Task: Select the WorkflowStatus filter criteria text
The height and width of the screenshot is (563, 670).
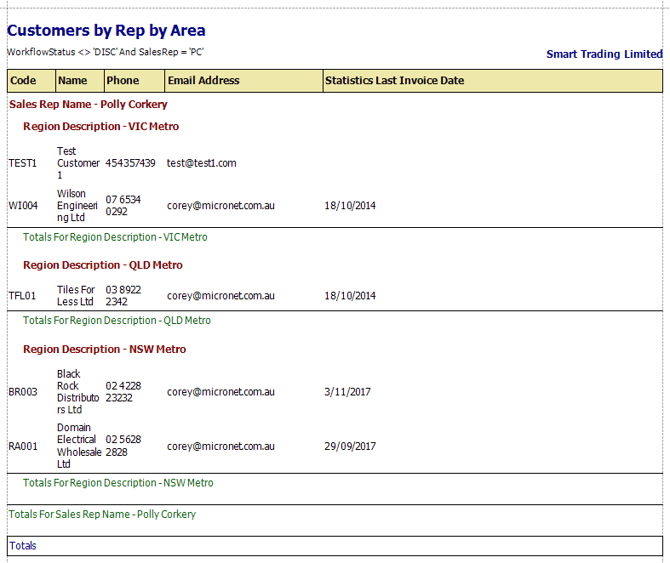Action: (x=106, y=51)
